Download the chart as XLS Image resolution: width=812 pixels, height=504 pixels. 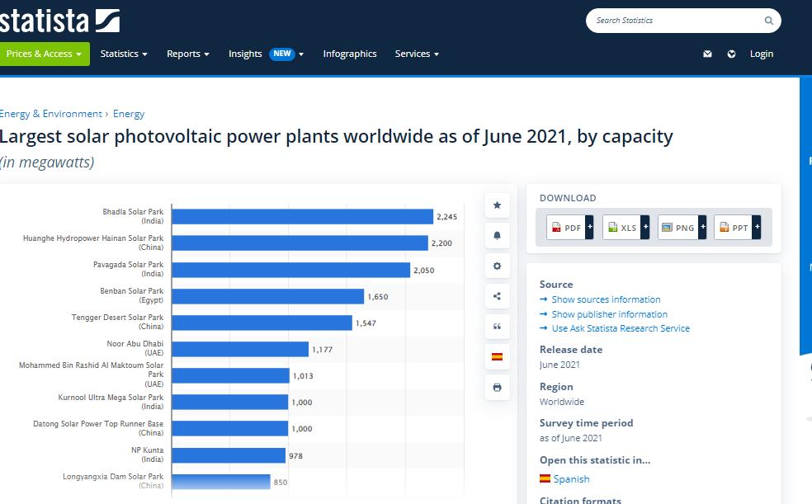625,228
